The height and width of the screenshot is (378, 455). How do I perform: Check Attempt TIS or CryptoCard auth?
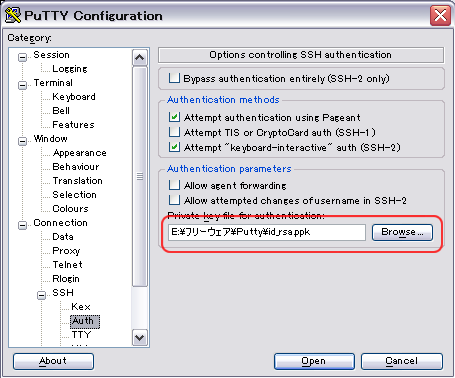[x=174, y=132]
